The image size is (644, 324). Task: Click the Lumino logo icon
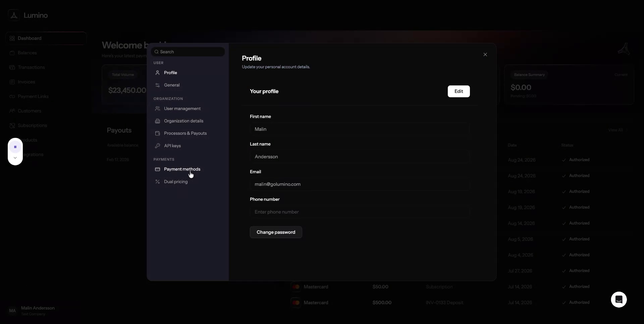[x=14, y=15]
